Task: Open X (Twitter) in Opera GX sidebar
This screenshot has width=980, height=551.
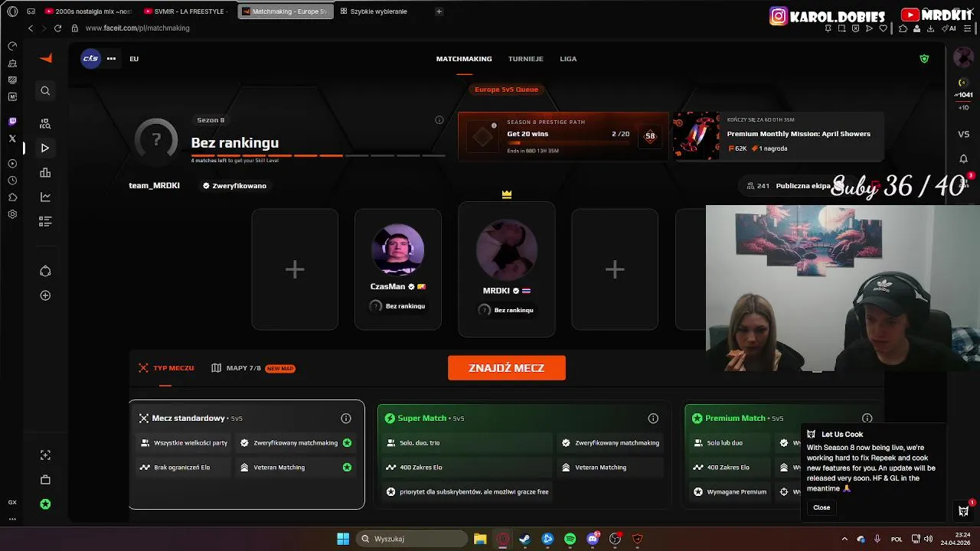Action: pyautogui.click(x=12, y=139)
